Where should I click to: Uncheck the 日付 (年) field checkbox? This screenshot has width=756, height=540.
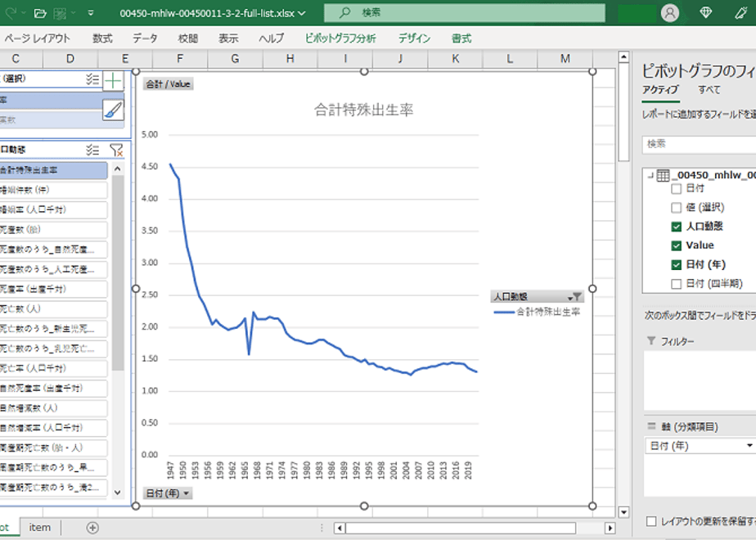[676, 265]
